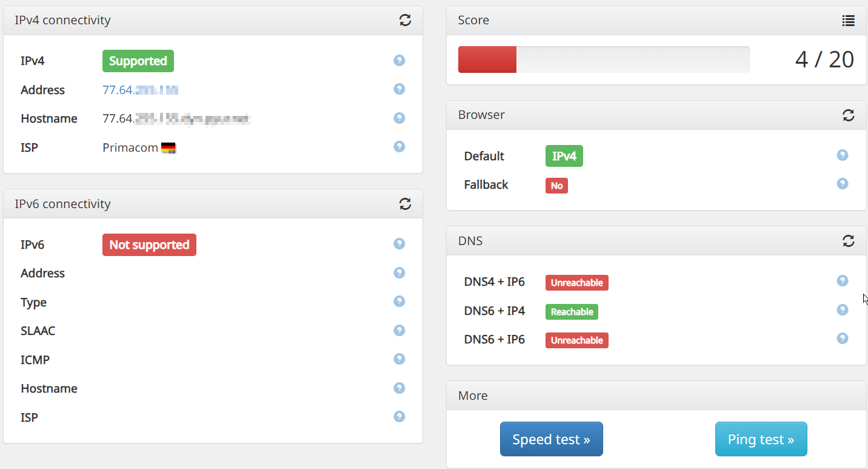Open help for IPv6 Not supported row
Viewport: 868px width, 469px height.
pyautogui.click(x=399, y=243)
